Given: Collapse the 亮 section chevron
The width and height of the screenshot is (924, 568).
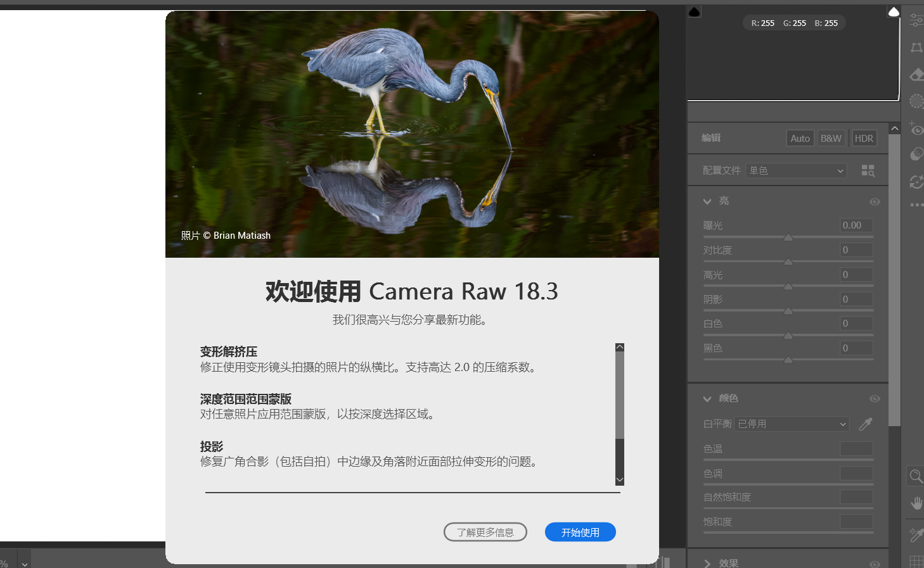Looking at the screenshot, I should 707,201.
